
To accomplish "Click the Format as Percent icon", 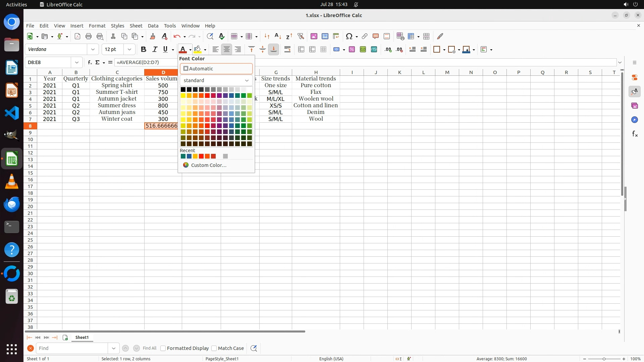I will [352, 50].
